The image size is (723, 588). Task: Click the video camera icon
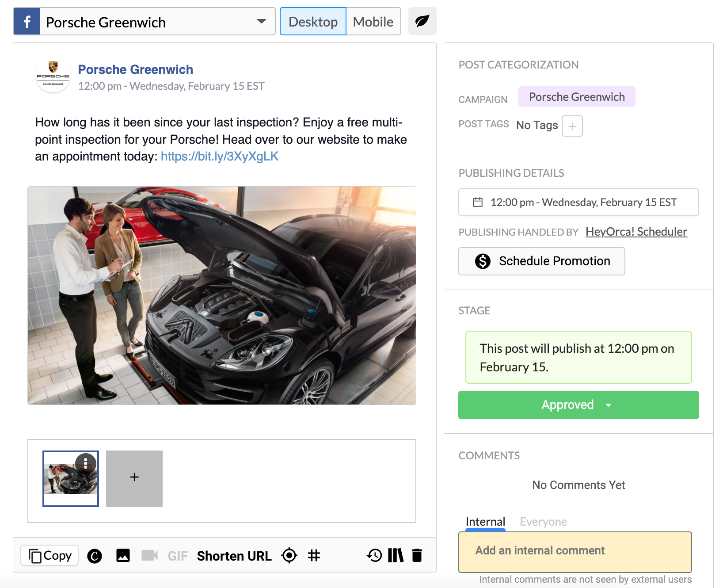pyautogui.click(x=150, y=555)
